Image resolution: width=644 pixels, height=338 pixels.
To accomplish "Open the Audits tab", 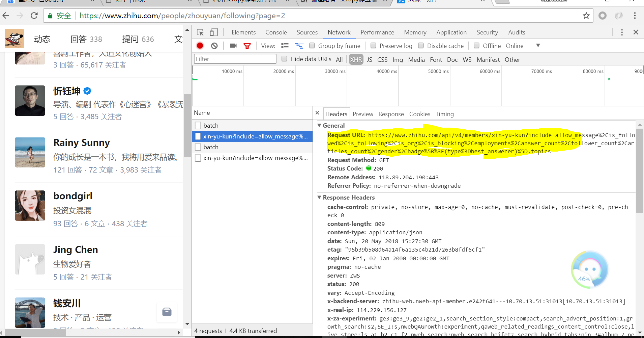I will [x=517, y=32].
